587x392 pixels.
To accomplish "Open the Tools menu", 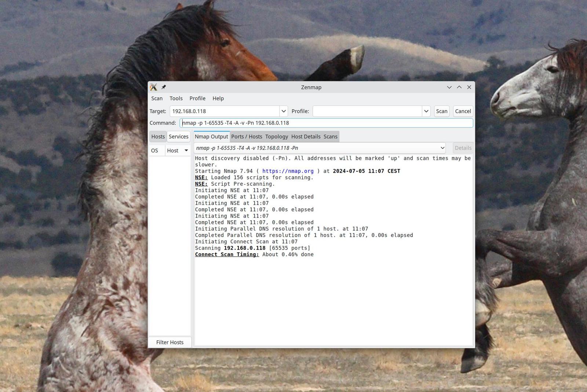I will tap(176, 98).
